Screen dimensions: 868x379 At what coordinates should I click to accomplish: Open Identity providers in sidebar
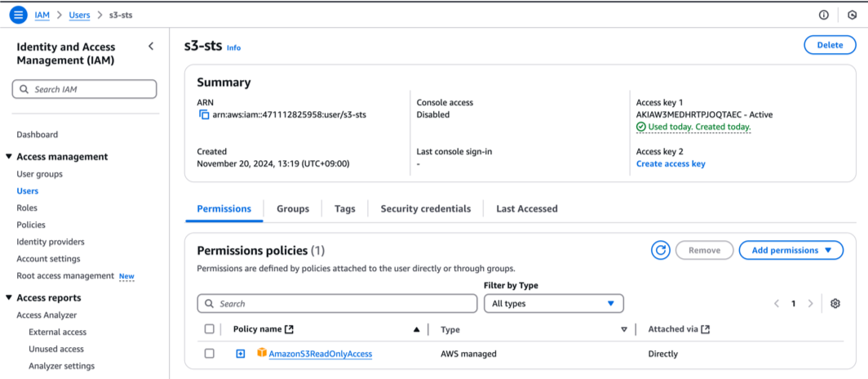pyautogui.click(x=51, y=242)
